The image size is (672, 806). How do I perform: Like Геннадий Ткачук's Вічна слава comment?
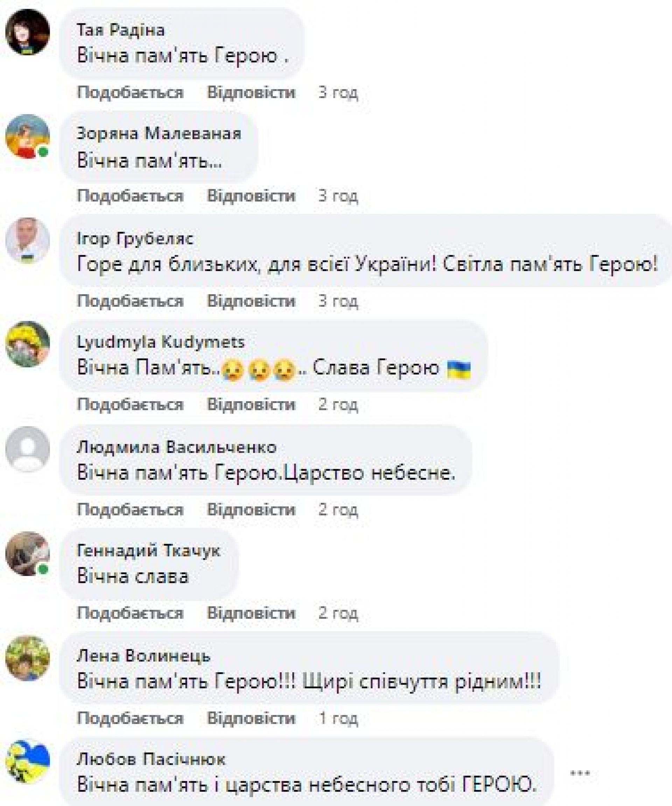(130, 613)
